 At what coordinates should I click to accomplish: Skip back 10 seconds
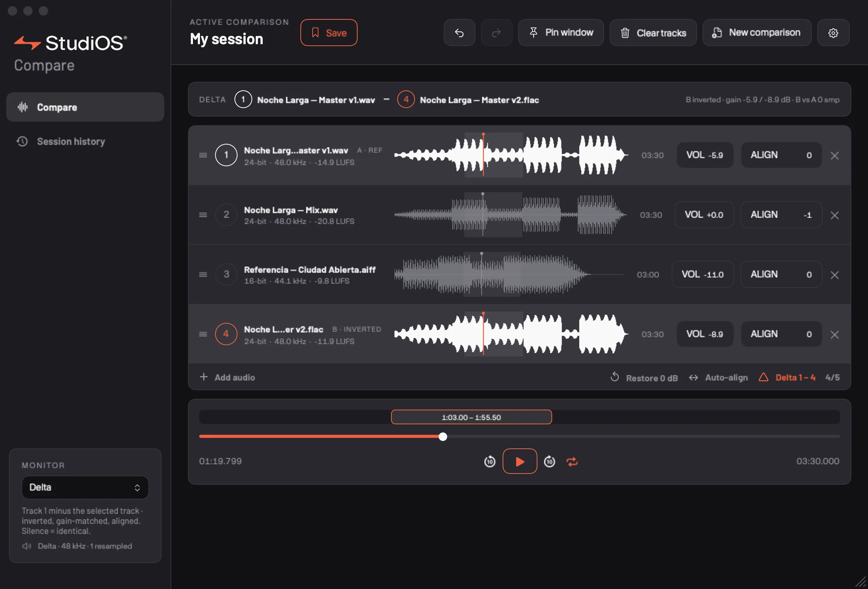pos(490,462)
